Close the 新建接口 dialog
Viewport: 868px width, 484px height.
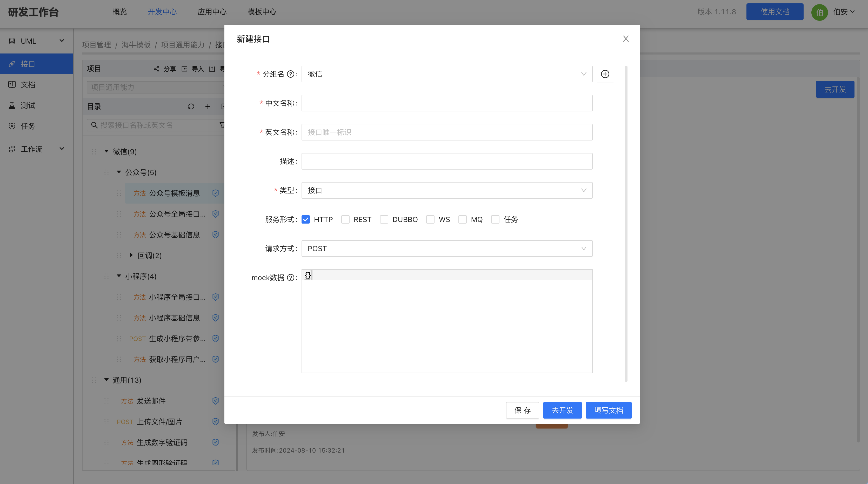tap(626, 39)
